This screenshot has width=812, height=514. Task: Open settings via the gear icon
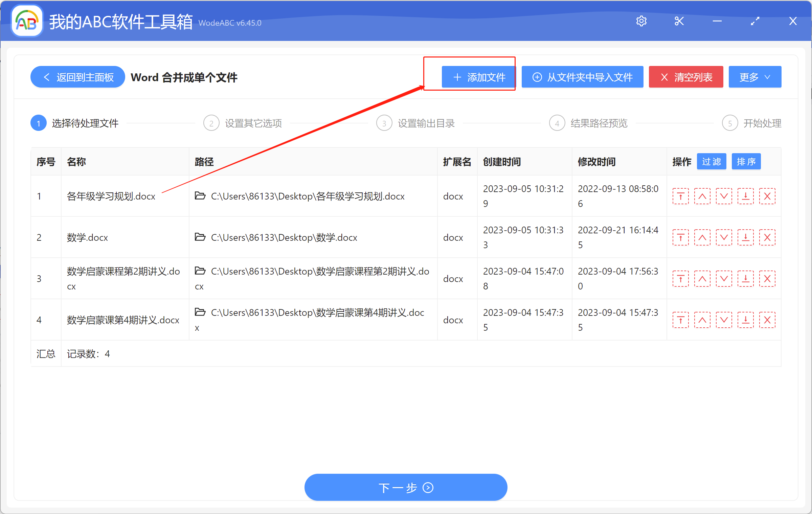[641, 21]
